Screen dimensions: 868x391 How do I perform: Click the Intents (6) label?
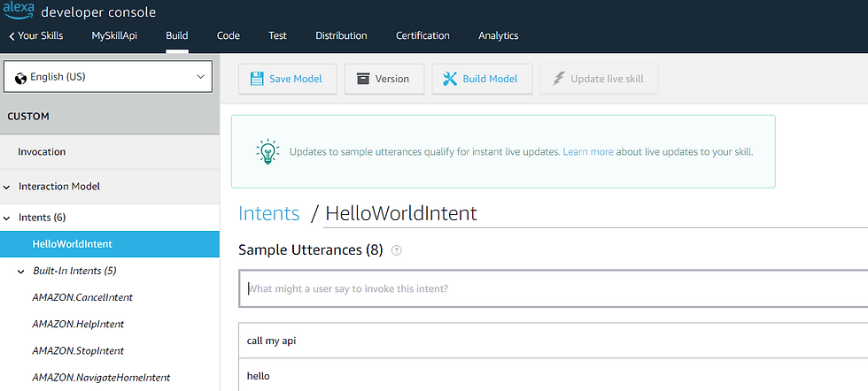[x=43, y=218]
